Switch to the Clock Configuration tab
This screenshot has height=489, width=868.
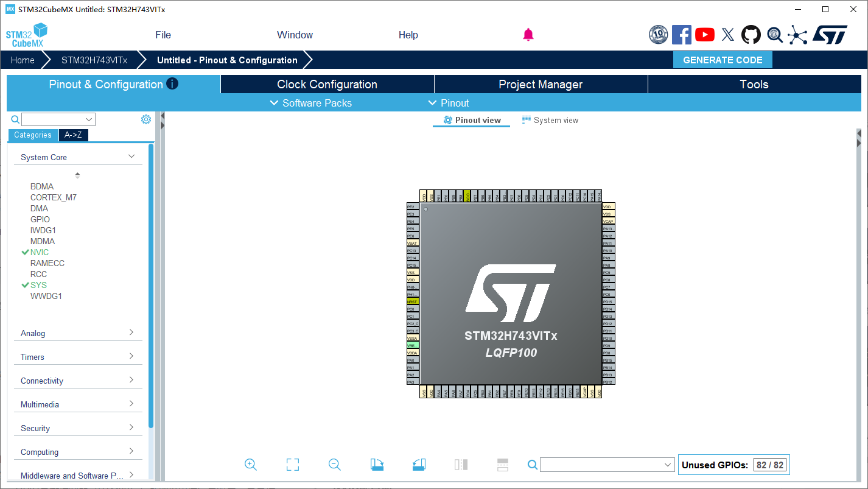tap(327, 84)
